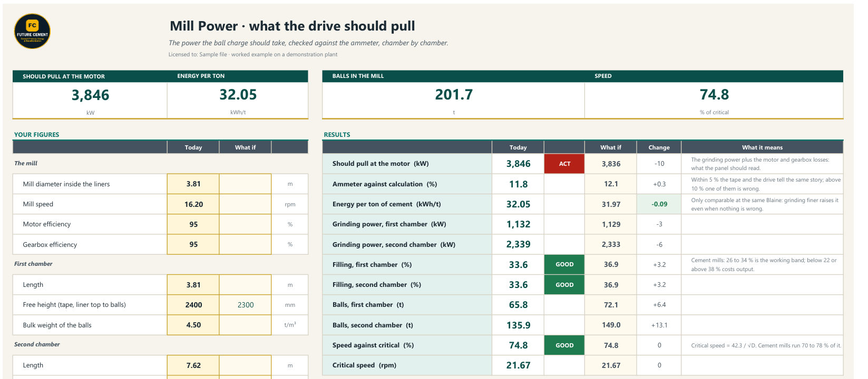Click the Grinding power, first chamber value 1,132
868x379 pixels.
(x=518, y=224)
